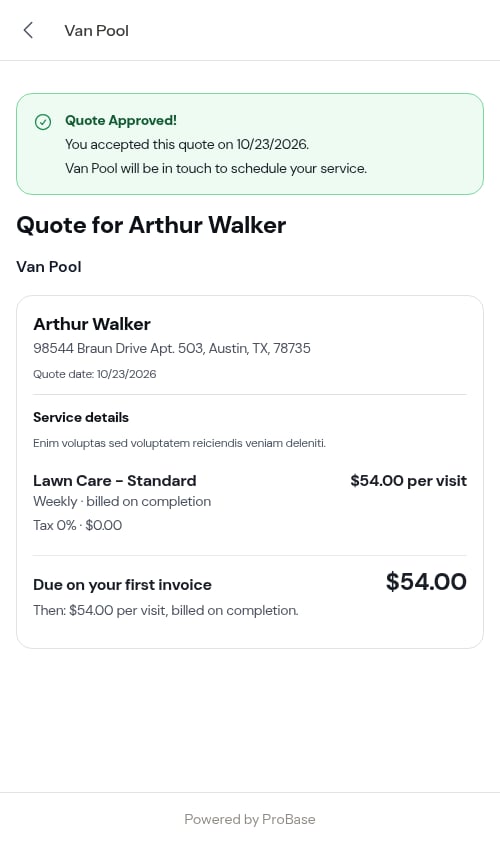The height and width of the screenshot is (845, 500).
Task: Click the Van Pool company name below heading
Action: point(49,267)
